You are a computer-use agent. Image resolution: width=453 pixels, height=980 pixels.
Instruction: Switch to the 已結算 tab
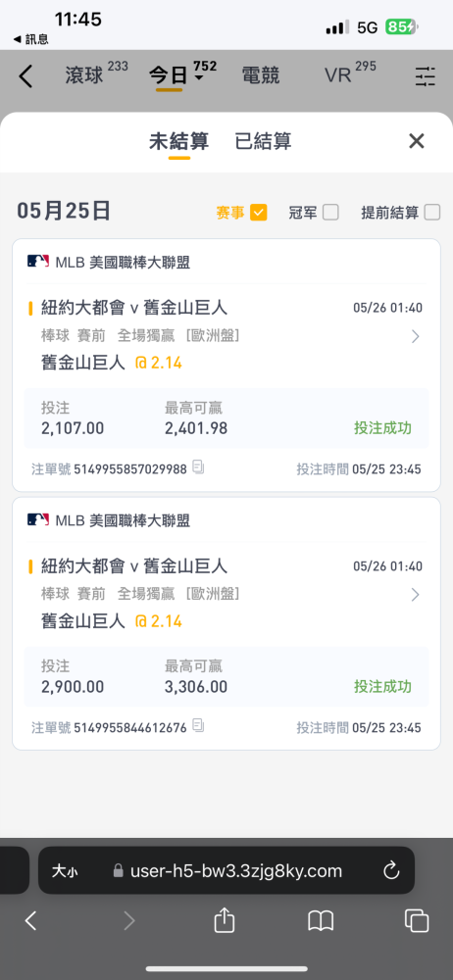[x=263, y=141]
